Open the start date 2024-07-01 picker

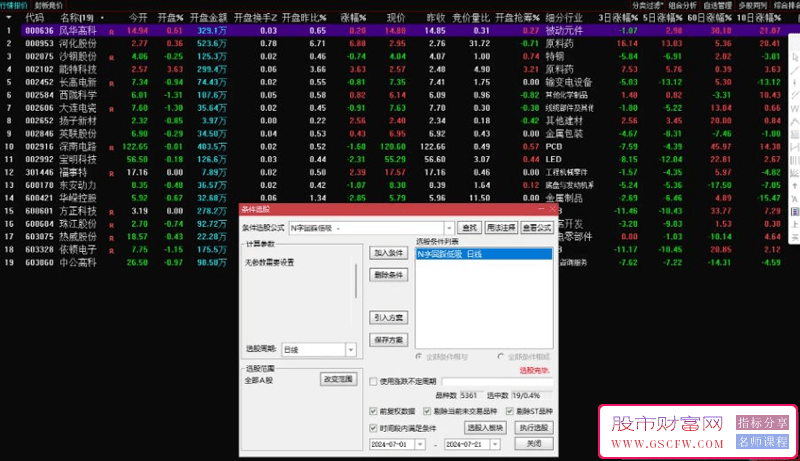coord(420,444)
